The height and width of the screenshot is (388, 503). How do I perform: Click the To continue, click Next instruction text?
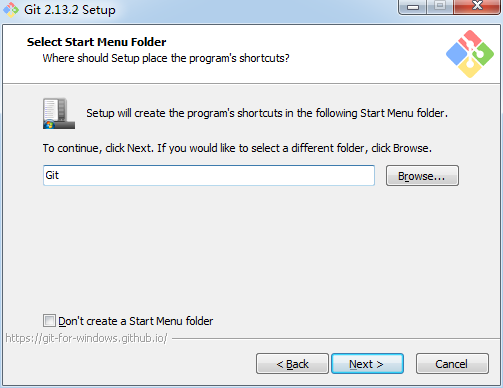point(237,148)
